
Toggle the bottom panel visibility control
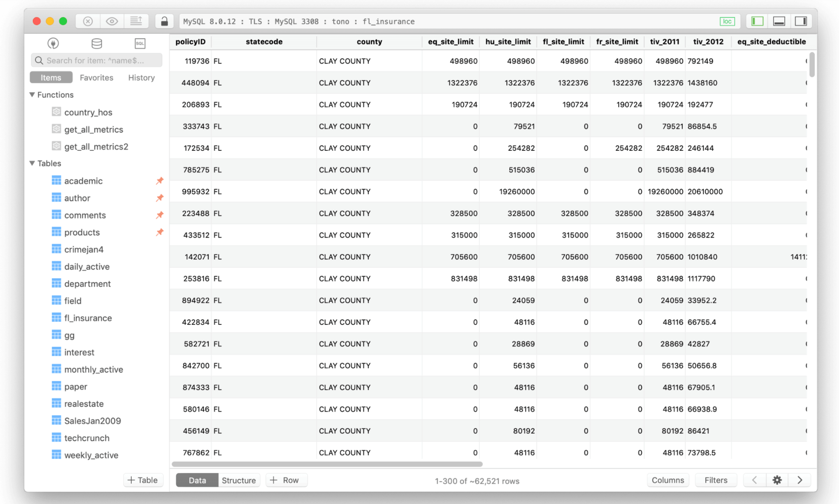pyautogui.click(x=779, y=21)
